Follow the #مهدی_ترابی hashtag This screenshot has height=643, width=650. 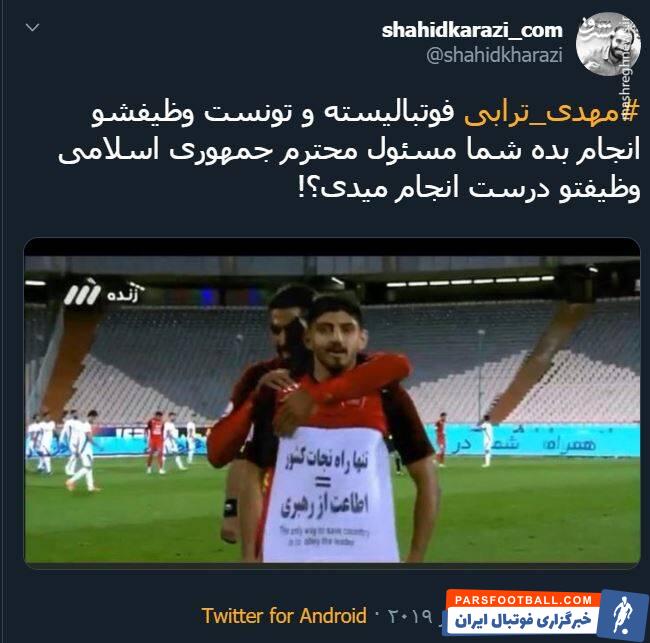tap(551, 113)
